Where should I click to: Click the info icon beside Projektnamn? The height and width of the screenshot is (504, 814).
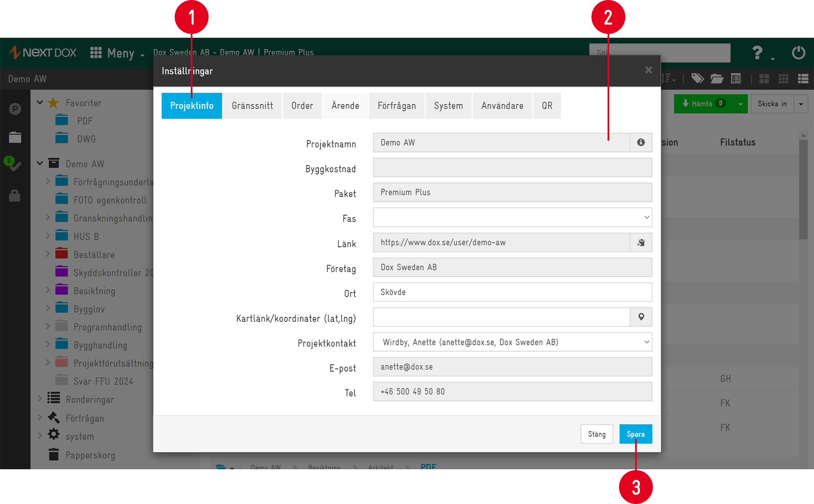(641, 142)
